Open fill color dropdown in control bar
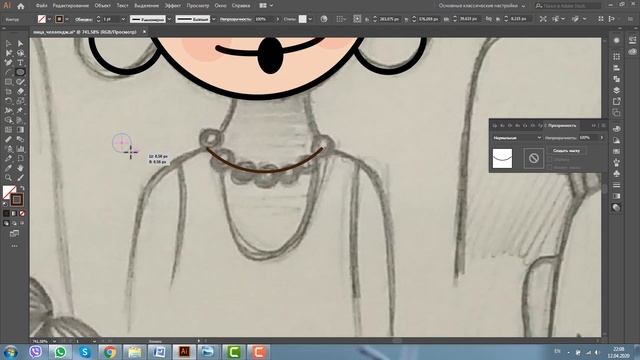The height and width of the screenshot is (360, 640). [49, 19]
